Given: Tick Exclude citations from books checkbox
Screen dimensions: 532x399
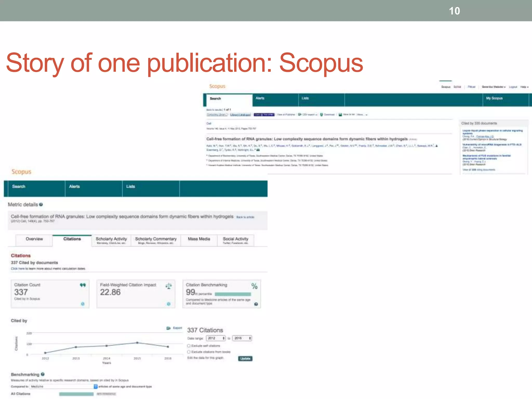Looking at the screenshot, I should click(189, 352).
